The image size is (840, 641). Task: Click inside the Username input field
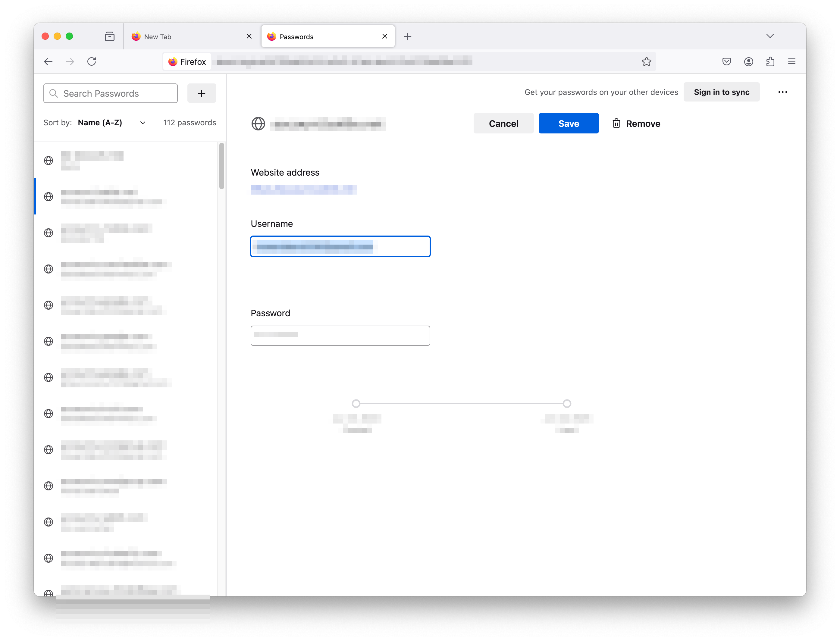click(340, 246)
